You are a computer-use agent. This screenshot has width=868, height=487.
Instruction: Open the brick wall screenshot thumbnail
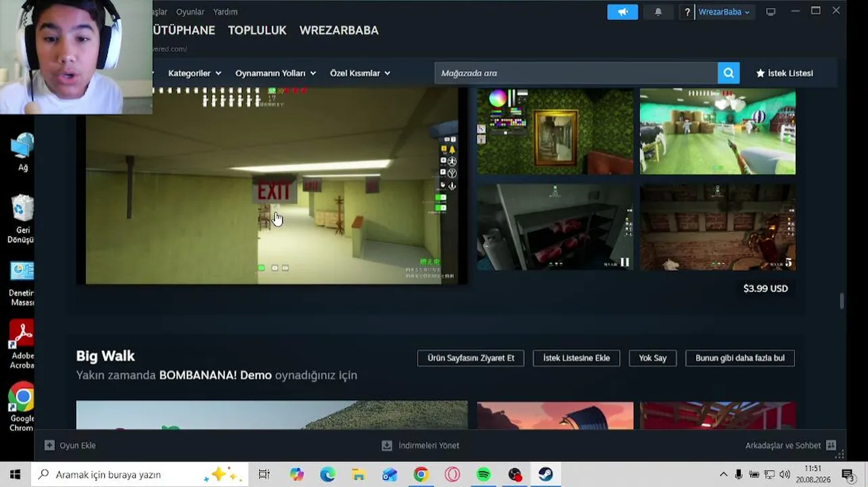pyautogui.click(x=717, y=227)
